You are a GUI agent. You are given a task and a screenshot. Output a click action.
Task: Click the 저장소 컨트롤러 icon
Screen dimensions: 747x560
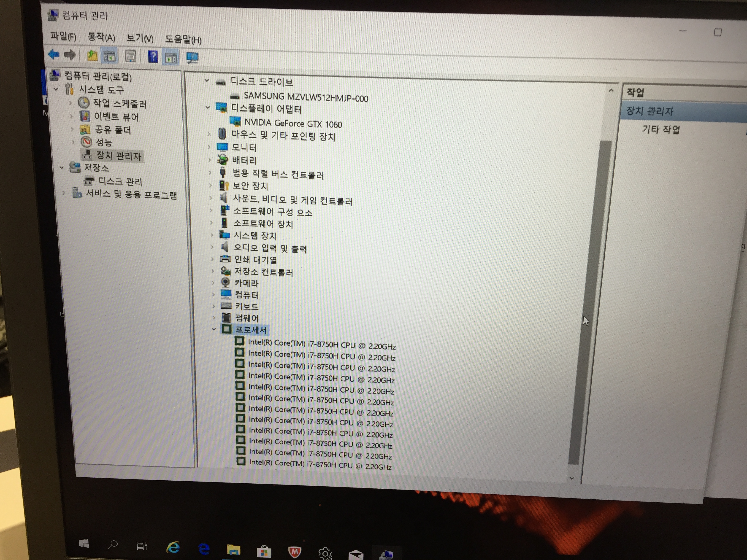coord(225,271)
